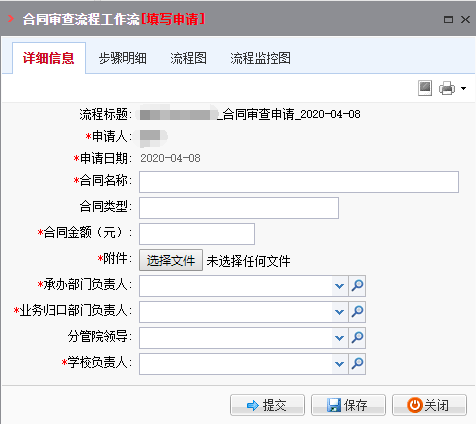Screen dimensions: 476x424
Task: Search 业务归口部门负责人 with magnifier icon
Action: [357, 312]
